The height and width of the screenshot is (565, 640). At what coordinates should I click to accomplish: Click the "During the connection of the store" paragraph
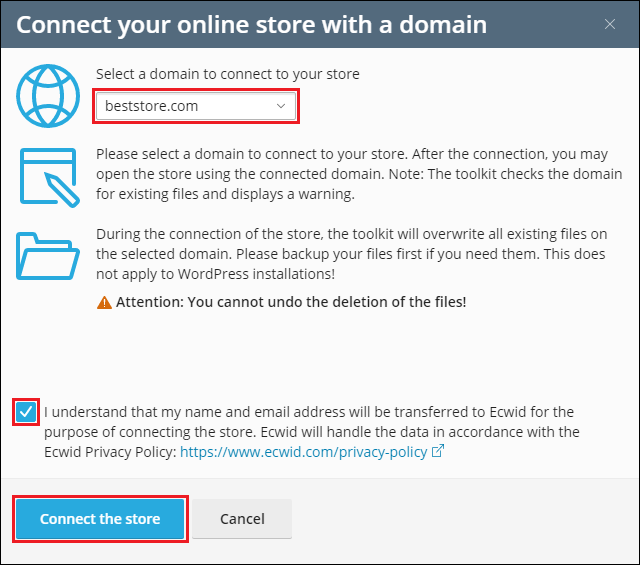click(x=348, y=253)
